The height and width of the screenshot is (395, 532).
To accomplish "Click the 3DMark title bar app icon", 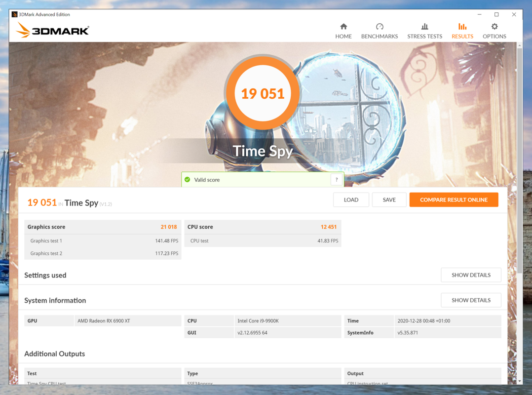I will pos(14,14).
